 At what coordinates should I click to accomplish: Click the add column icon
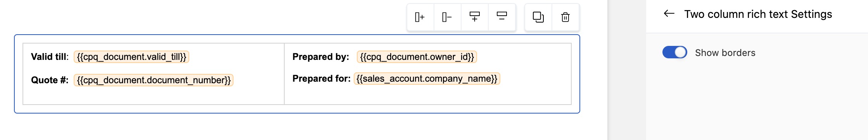[x=420, y=17]
